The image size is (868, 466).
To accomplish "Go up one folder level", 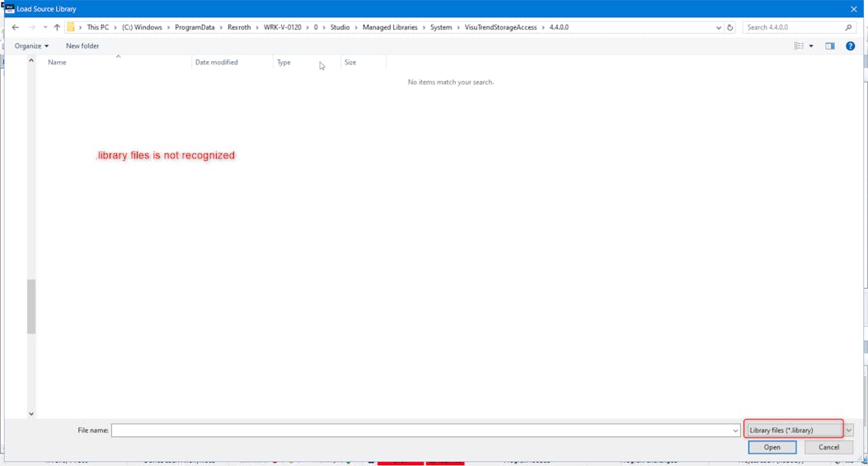I will [x=57, y=27].
